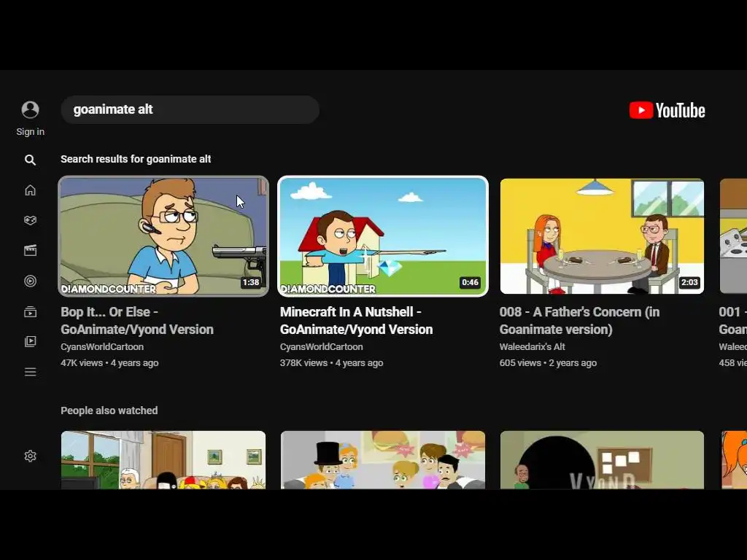Click the 1:38 duration badge

(x=251, y=282)
